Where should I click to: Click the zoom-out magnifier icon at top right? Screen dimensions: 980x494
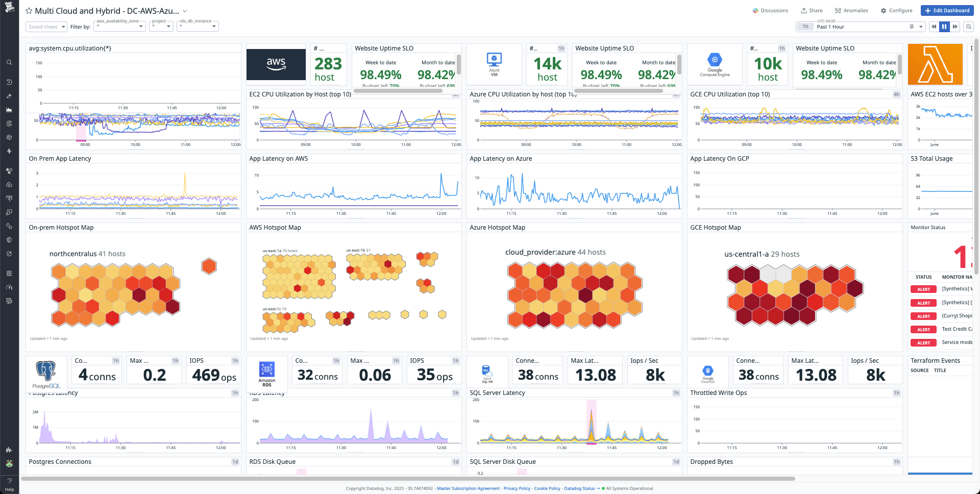[x=969, y=27]
